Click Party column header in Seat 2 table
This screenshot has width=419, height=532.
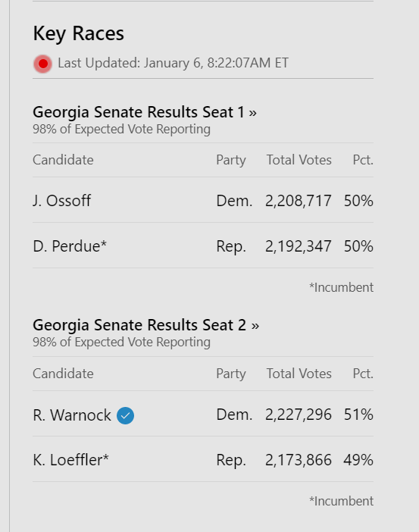point(231,374)
